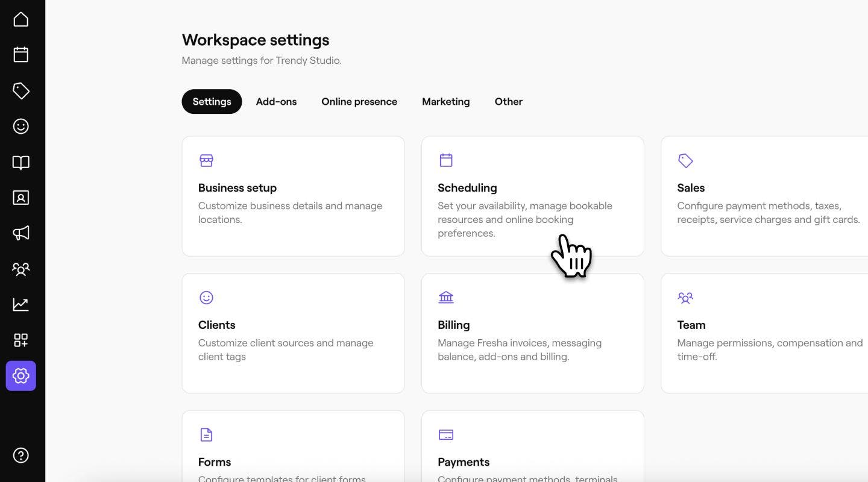Image resolution: width=868 pixels, height=482 pixels.
Task: Open Reports chart icon in sidebar
Action: (21, 304)
